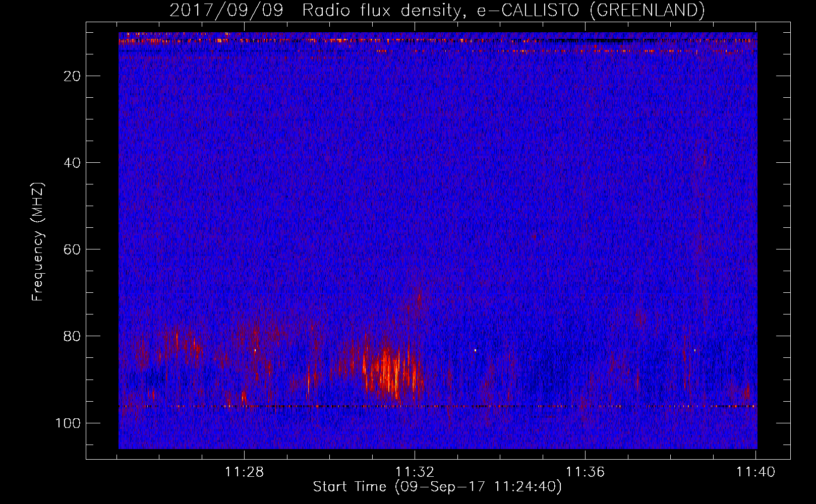This screenshot has width=816, height=504.
Task: Click the faint red burst near 11:26 at 80 MHz
Action: coord(184,343)
